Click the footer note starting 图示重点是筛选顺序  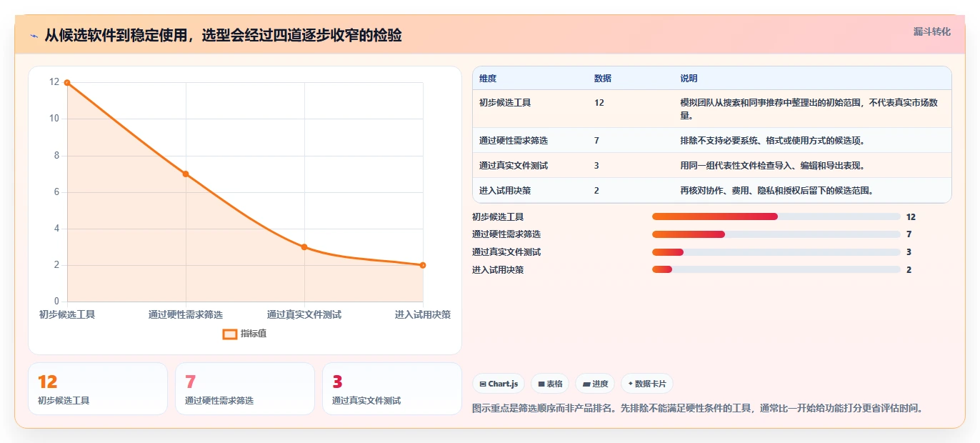[x=700, y=409]
